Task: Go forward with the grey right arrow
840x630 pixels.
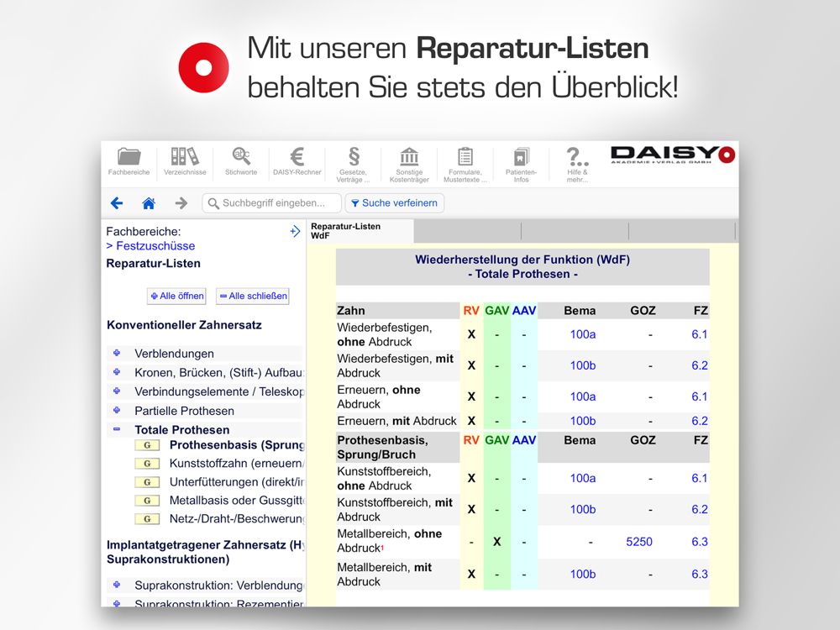Action: pyautogui.click(x=181, y=203)
